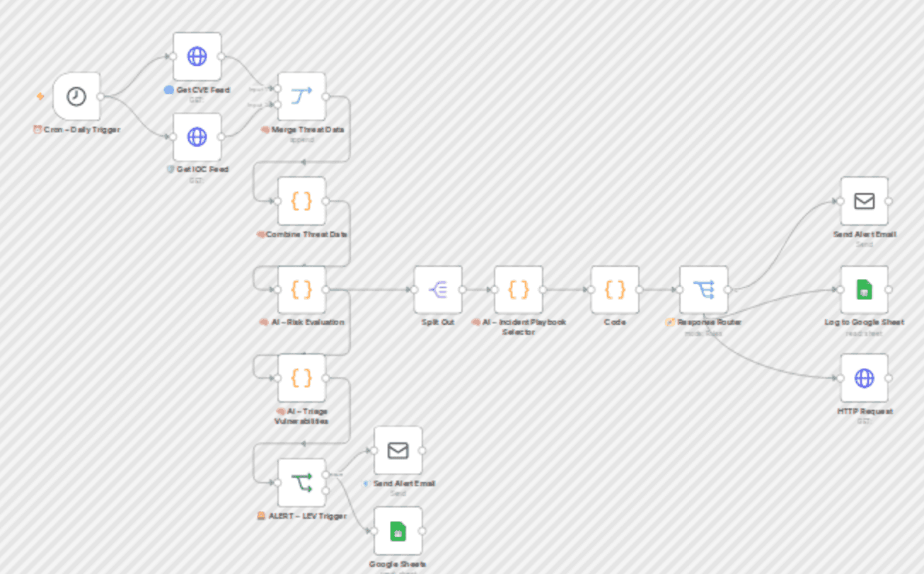Select the Cron – Daily Trigger clock node
This screenshot has width=924, height=574.
tap(76, 96)
